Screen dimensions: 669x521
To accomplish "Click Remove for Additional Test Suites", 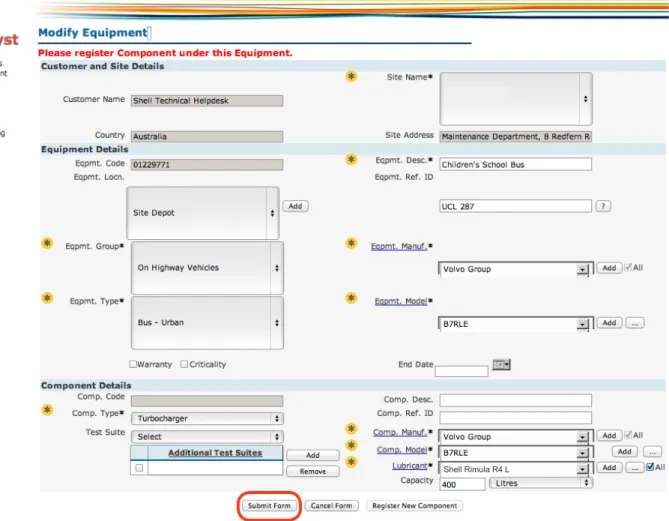I will point(313,472).
